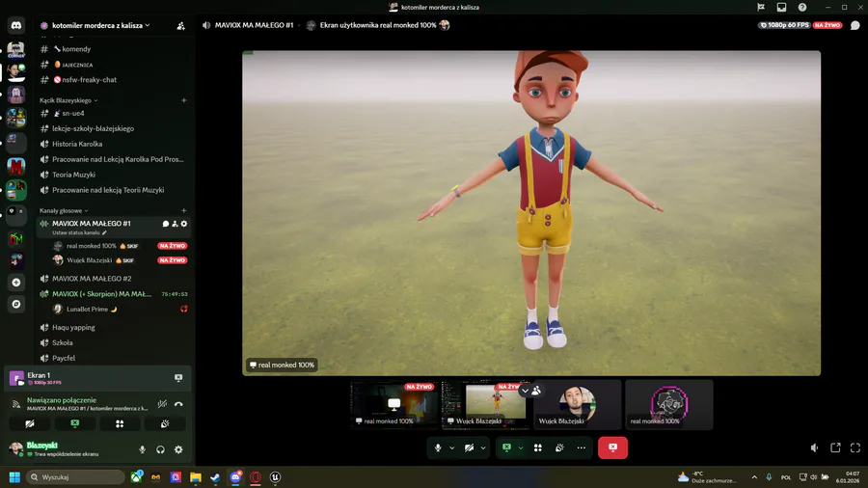Click the red stop stream button
868x488 pixels.
(612, 447)
